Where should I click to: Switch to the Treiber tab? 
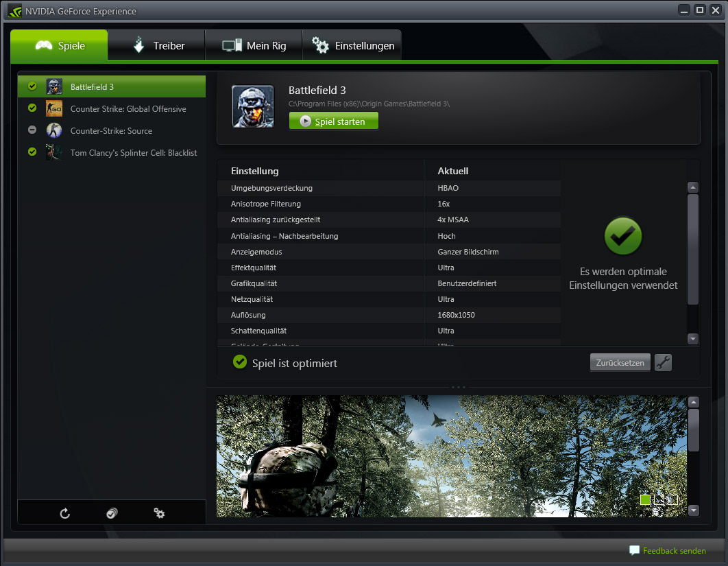156,45
